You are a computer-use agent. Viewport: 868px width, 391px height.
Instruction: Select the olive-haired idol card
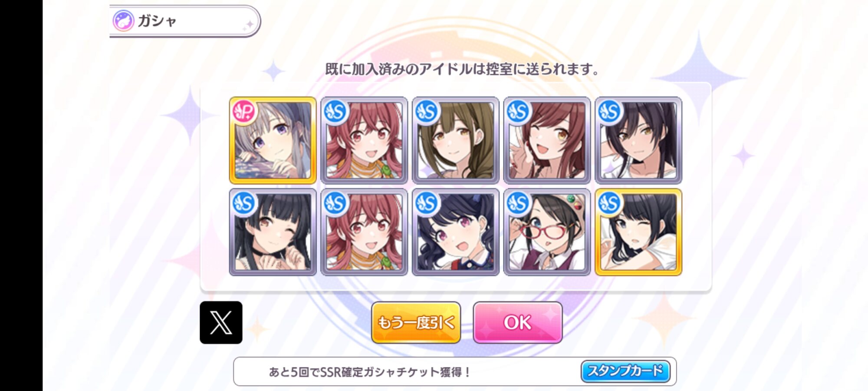[x=456, y=140]
